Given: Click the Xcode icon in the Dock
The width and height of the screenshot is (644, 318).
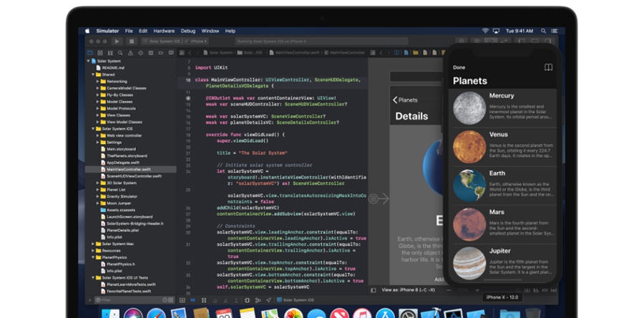Looking at the screenshot, I should point(431,313).
